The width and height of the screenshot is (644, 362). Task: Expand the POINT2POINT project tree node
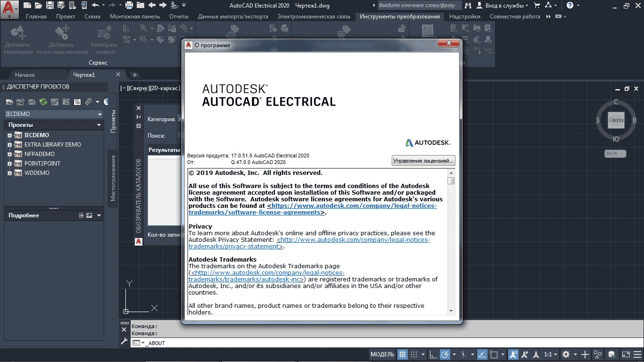[9, 164]
